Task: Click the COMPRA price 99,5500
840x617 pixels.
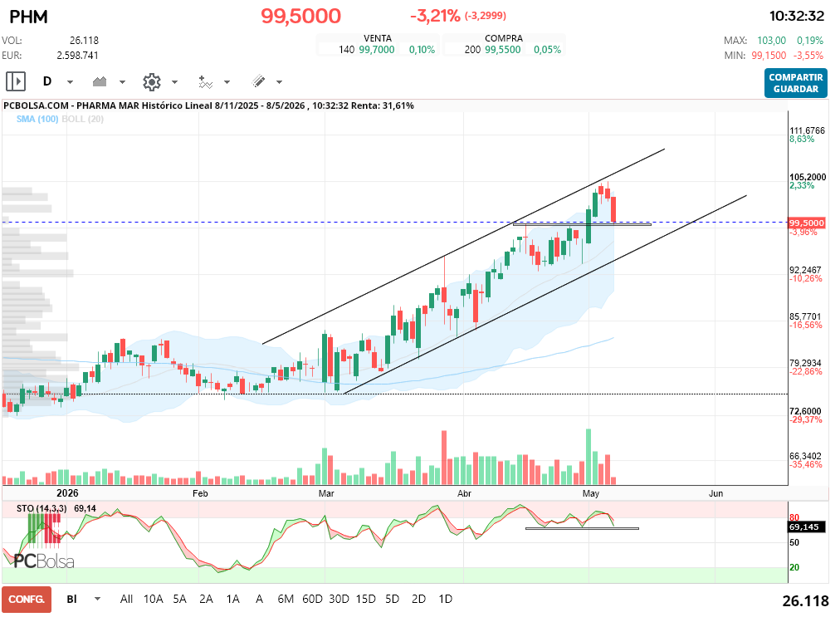Action: click(502, 50)
